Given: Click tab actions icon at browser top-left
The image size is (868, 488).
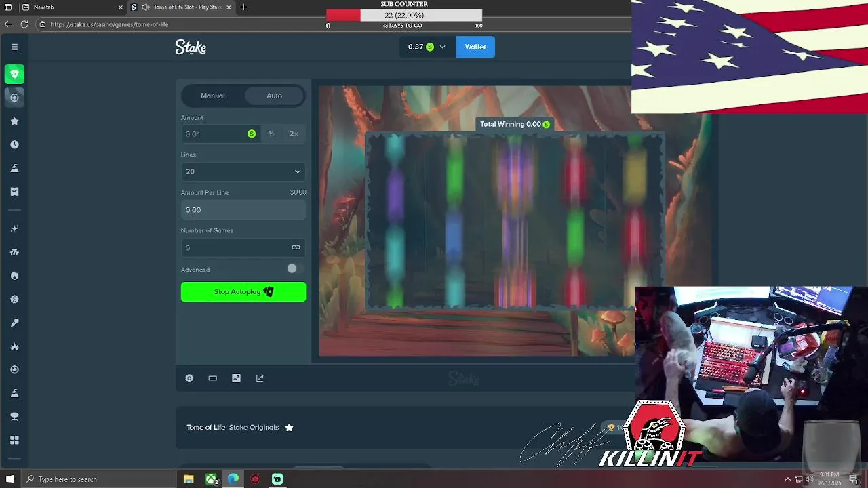Looking at the screenshot, I should pyautogui.click(x=8, y=7).
